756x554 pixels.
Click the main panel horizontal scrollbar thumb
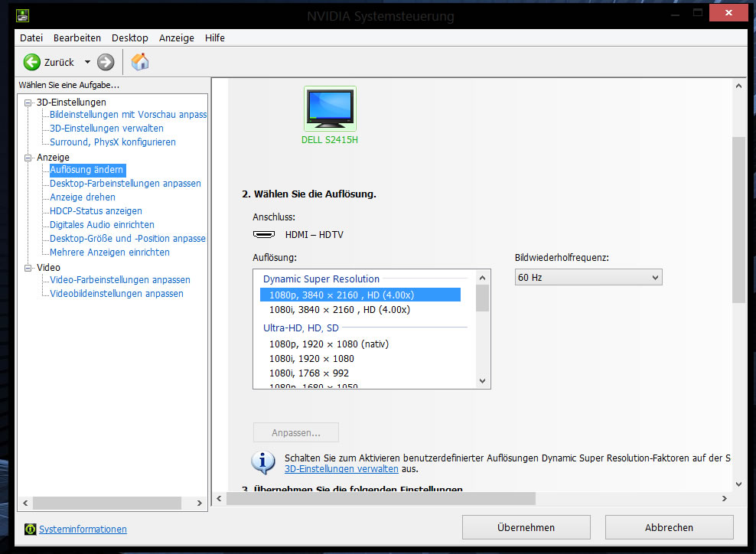point(381,499)
